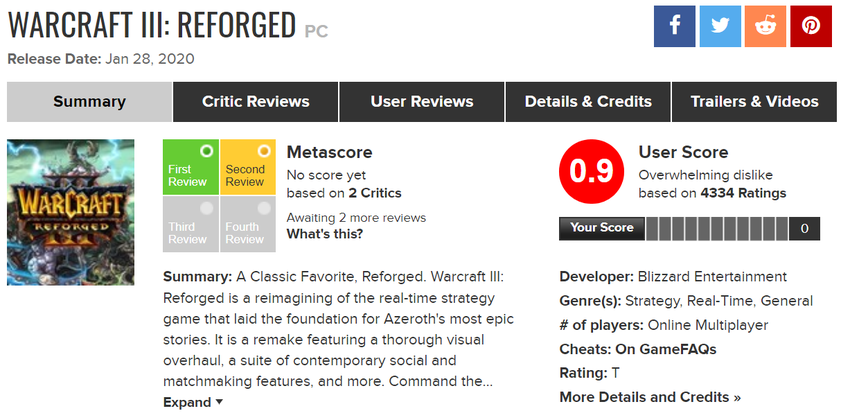Image resolution: width=850 pixels, height=420 pixels.
Task: Open the Critic Reviews tab
Action: tap(255, 102)
